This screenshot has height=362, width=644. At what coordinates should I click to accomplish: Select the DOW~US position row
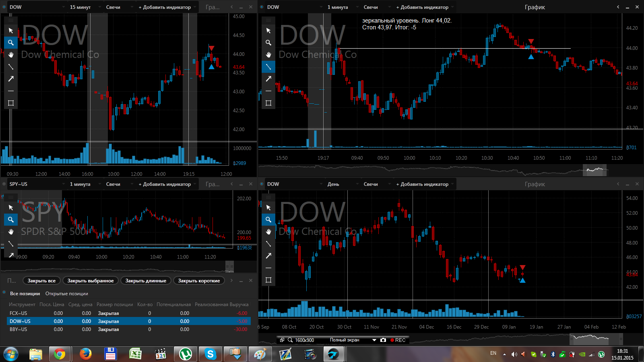(129, 321)
